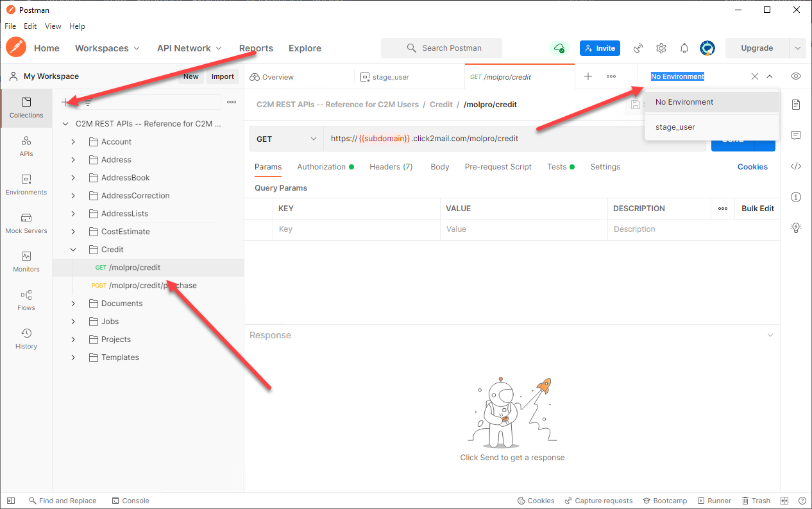Collapse the environment dropdown with the chevron

[x=770, y=76]
